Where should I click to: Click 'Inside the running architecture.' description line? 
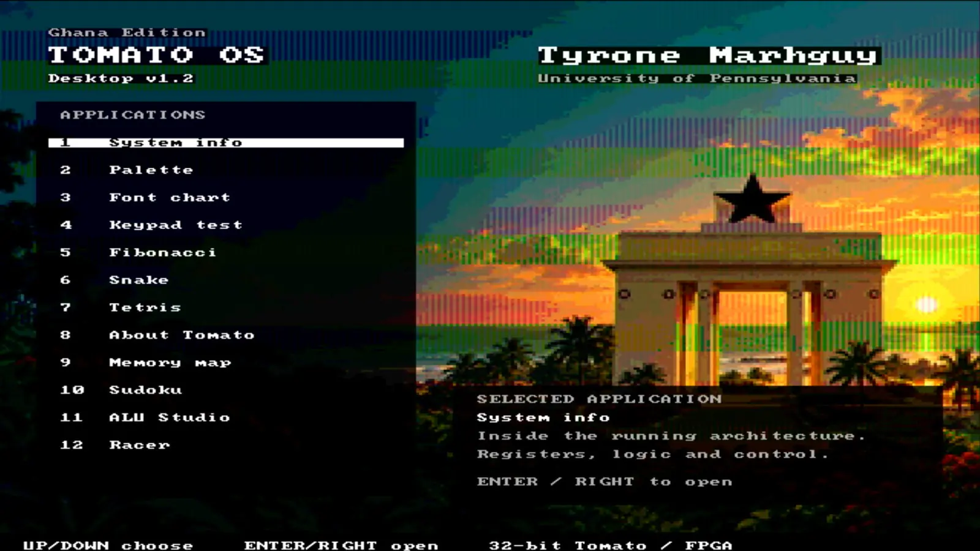(x=671, y=436)
